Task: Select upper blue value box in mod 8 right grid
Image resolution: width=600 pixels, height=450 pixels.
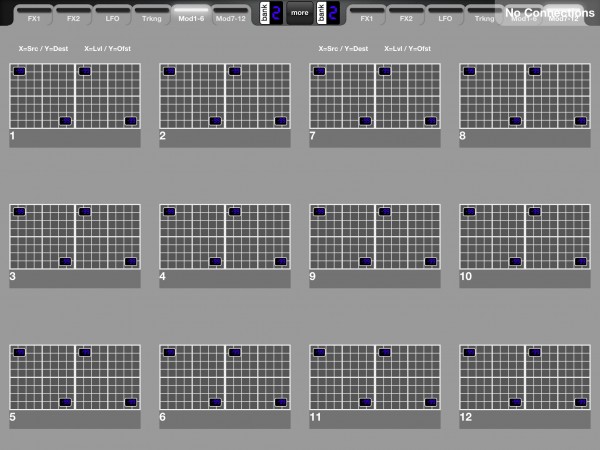Action: click(535, 71)
